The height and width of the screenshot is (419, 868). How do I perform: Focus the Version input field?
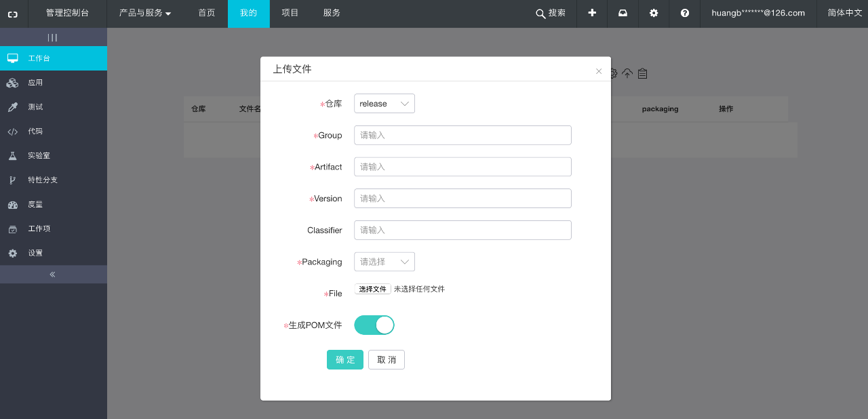tap(462, 199)
